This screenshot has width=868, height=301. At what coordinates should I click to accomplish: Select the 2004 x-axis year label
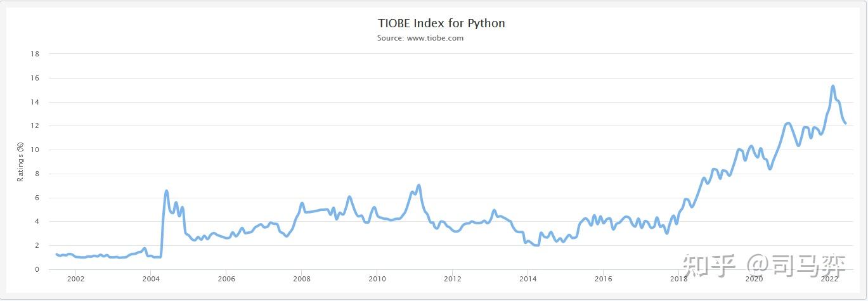pyautogui.click(x=151, y=279)
